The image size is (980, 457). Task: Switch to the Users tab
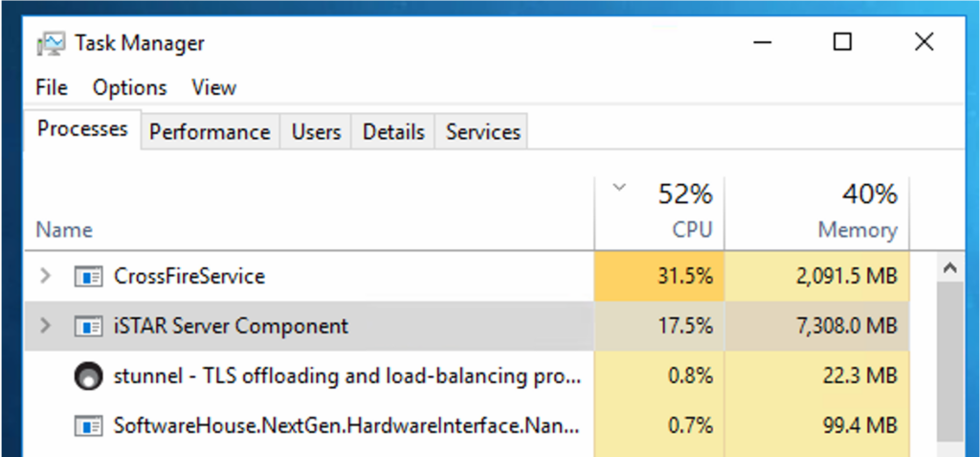[316, 132]
